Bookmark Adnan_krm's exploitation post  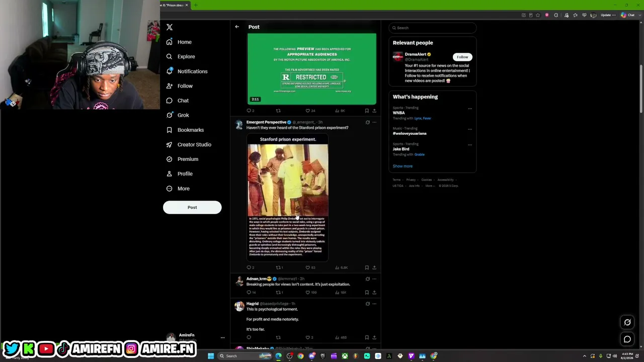(367, 292)
